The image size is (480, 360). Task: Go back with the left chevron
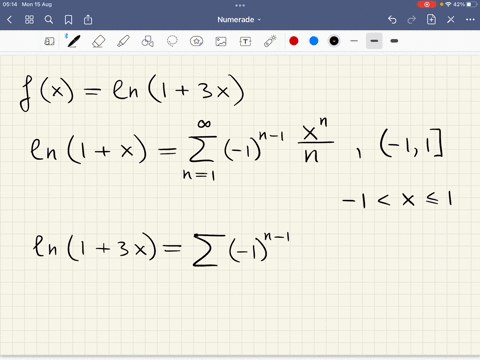coord(9,20)
